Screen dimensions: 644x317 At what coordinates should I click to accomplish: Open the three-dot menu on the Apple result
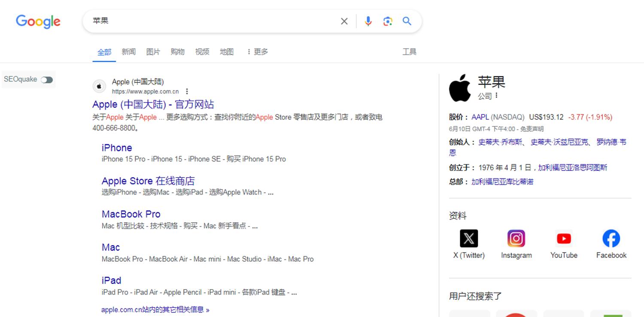187,91
